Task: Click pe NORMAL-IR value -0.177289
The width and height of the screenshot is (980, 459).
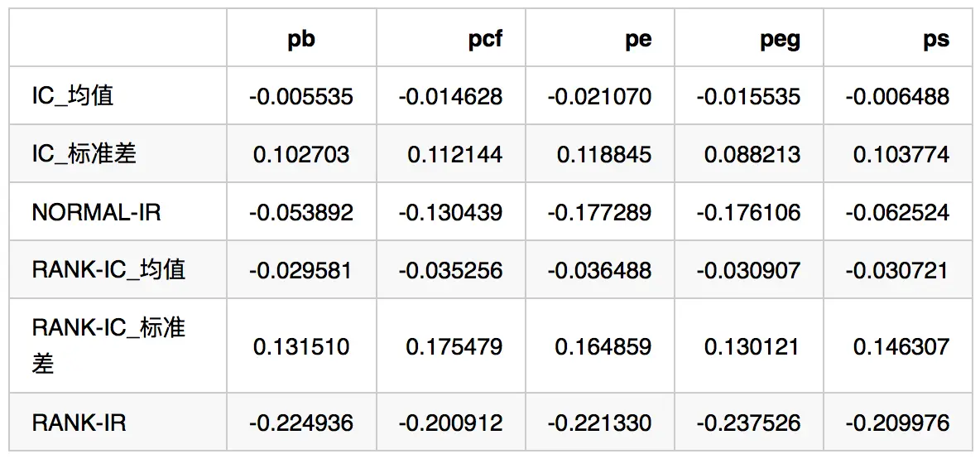Action: (x=599, y=212)
